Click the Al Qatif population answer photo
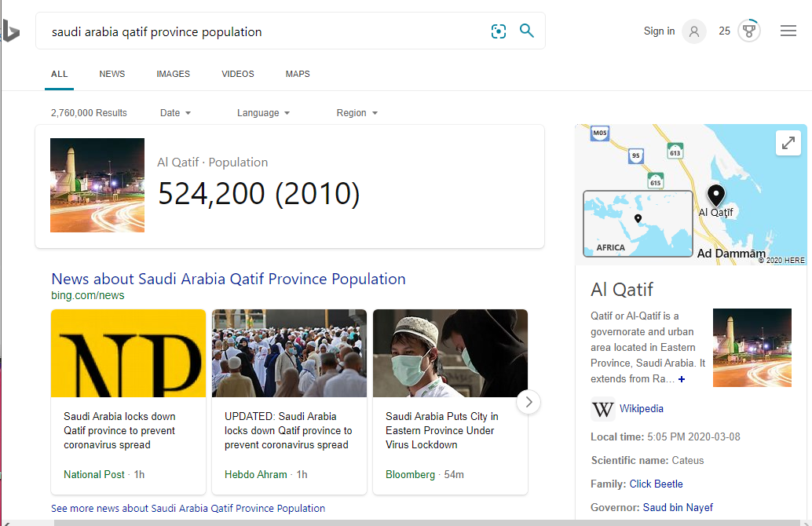This screenshot has width=812, height=526. [x=97, y=185]
